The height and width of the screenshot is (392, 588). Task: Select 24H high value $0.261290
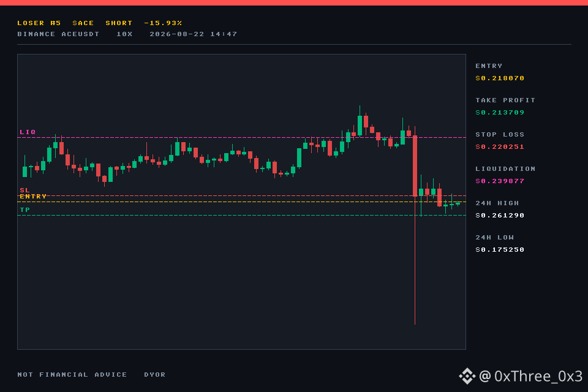[x=500, y=216]
